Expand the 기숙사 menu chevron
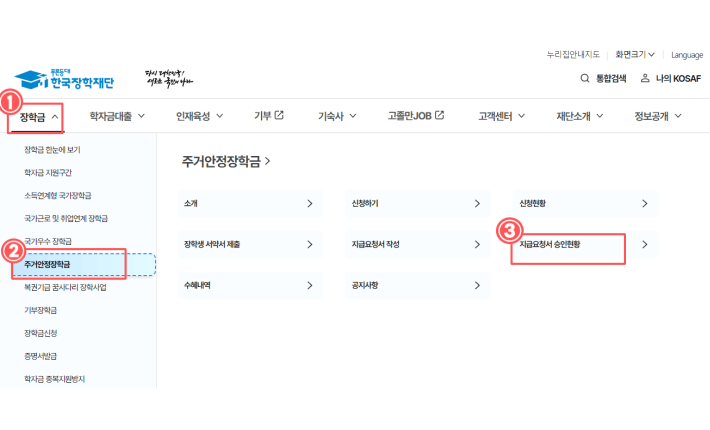Screen dimensions: 710x430 pyautogui.click(x=353, y=116)
